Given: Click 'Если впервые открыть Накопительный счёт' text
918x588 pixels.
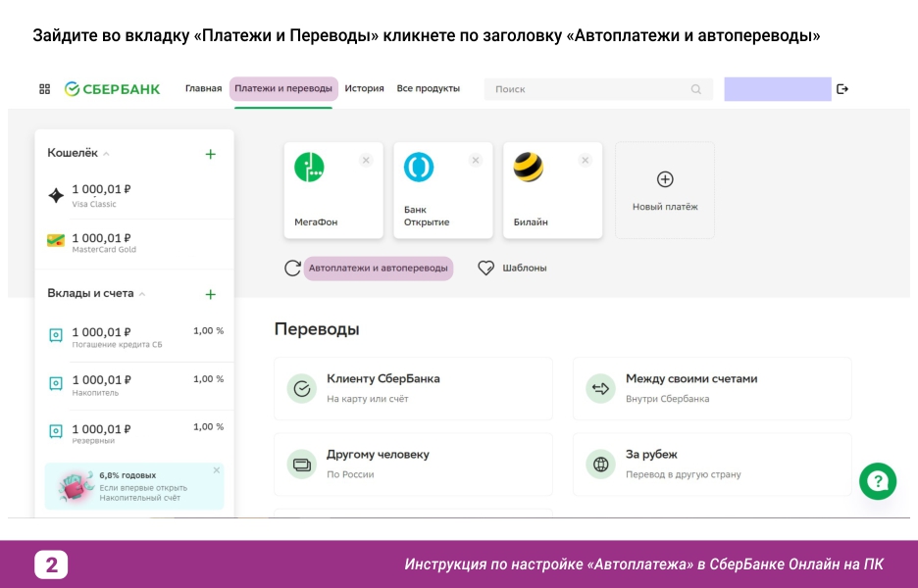Looking at the screenshot, I should [x=143, y=493].
